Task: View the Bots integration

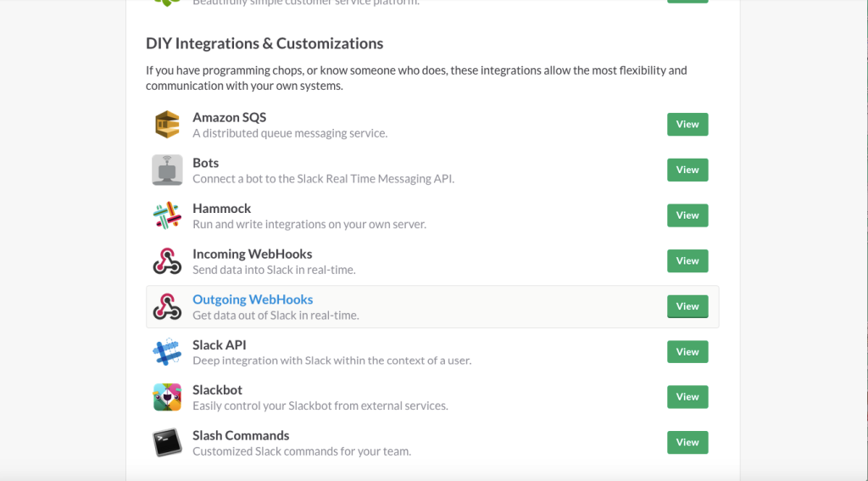Action: tap(687, 170)
